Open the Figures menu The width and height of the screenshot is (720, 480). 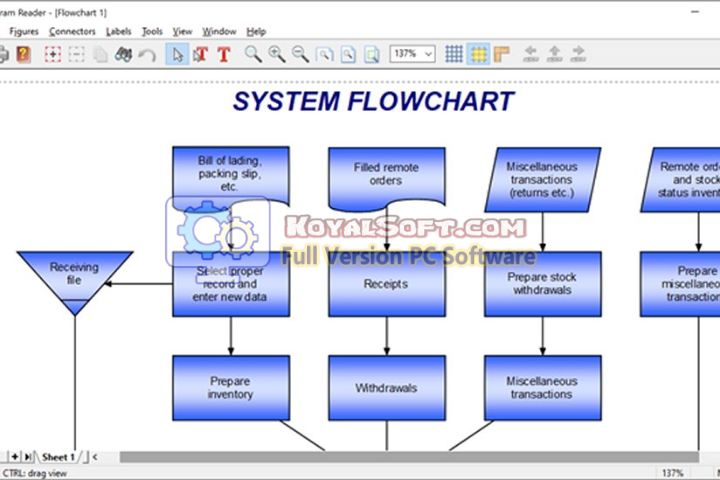24,32
